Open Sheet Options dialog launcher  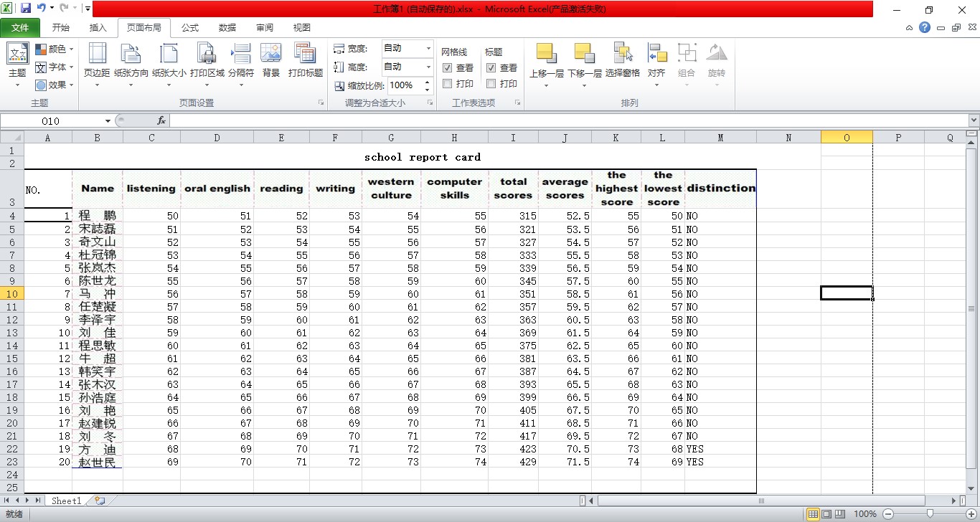pos(517,103)
